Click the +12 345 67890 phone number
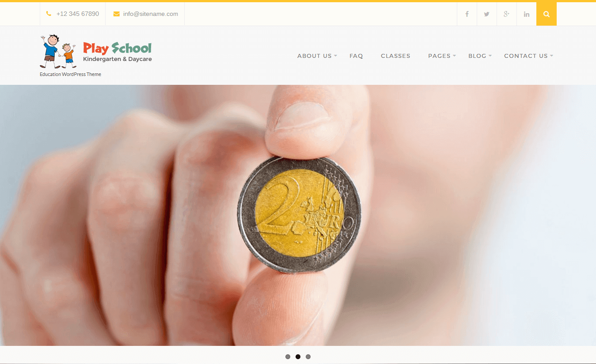This screenshot has width=596, height=364. tap(78, 14)
